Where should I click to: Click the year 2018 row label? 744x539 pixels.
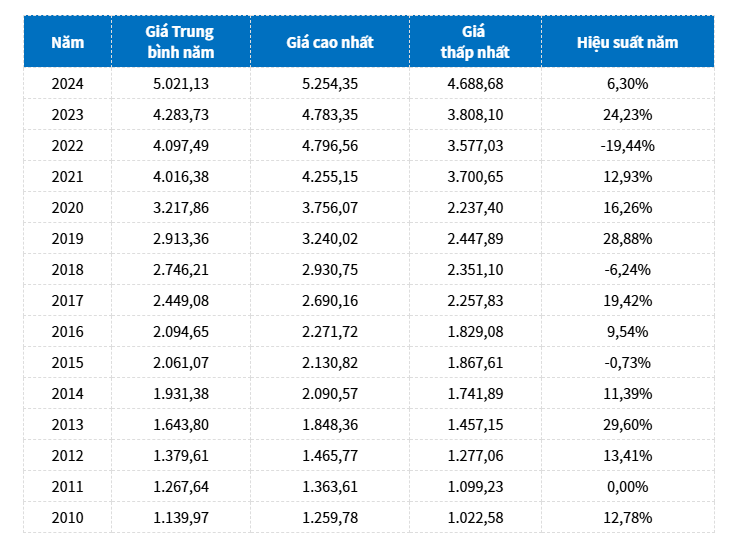[x=68, y=270]
